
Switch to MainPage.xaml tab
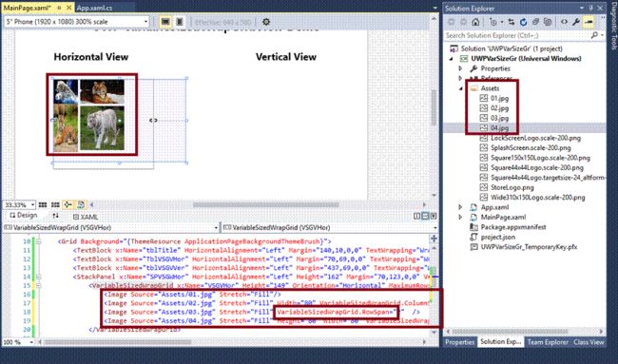(28, 8)
